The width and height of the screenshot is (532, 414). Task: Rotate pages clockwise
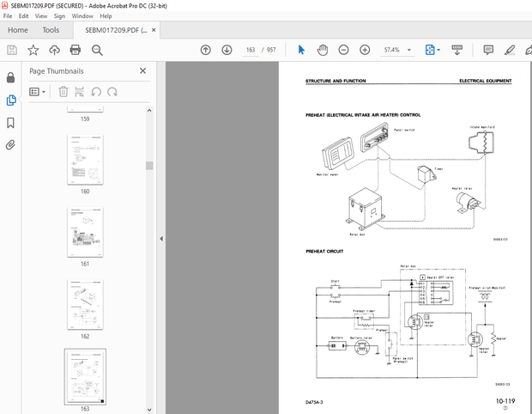[112, 92]
